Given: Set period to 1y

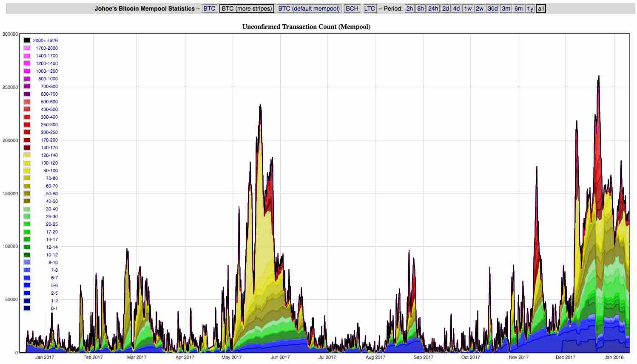Looking at the screenshot, I should [x=530, y=9].
